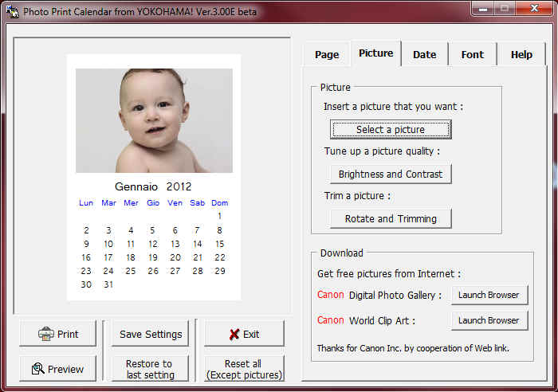Click the Tune up a picture quality label
Screen dimensions: 558x392
tap(382, 151)
